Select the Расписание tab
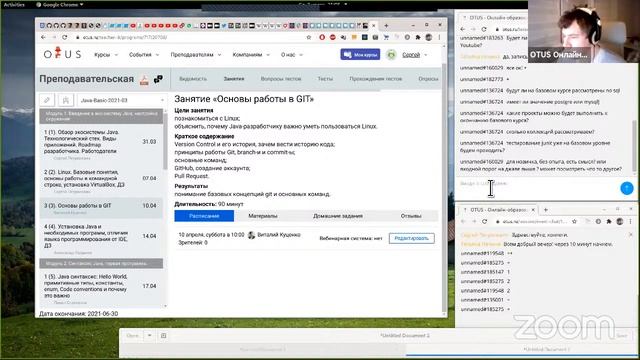Viewport: 640px width, 360px height. click(x=204, y=216)
